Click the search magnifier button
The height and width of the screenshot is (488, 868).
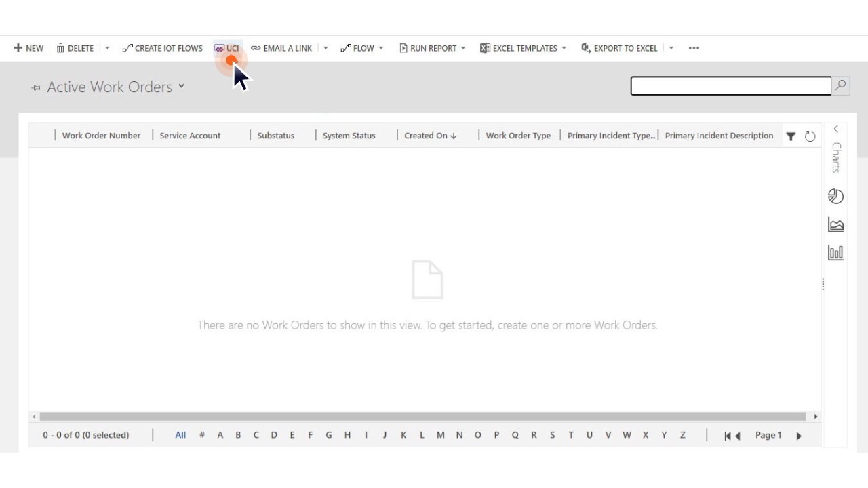841,85
